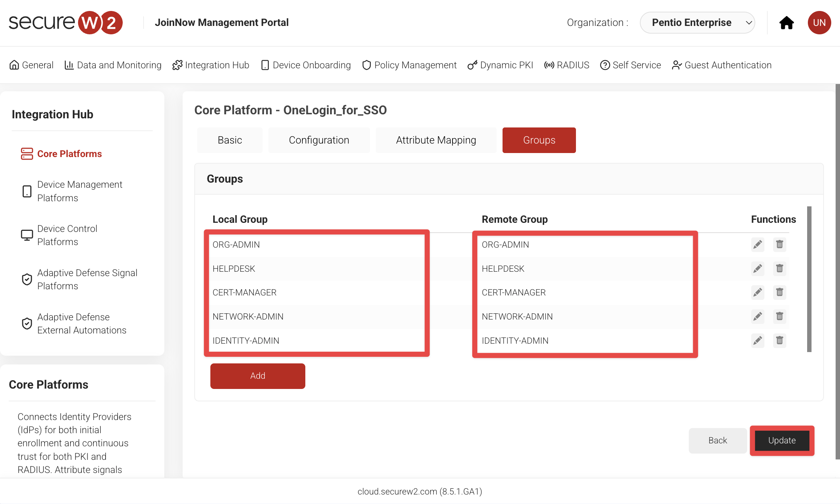Click the groups table scrollbar
Viewport: 840px width, 504px height.
(809, 279)
